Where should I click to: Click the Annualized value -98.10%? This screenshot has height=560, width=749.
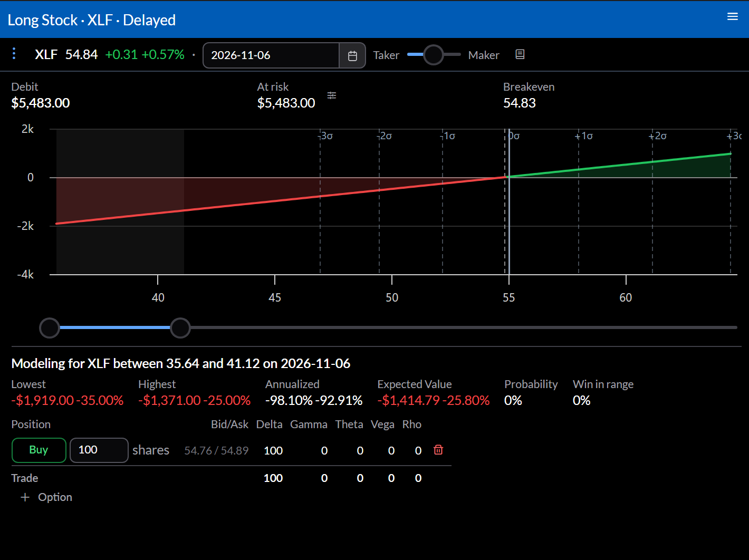click(x=289, y=400)
